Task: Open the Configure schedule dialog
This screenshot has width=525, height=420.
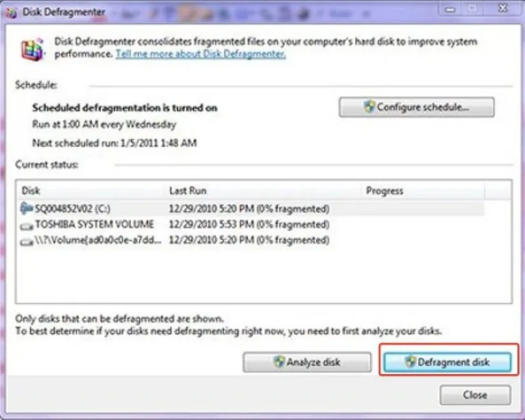Action: coord(416,107)
